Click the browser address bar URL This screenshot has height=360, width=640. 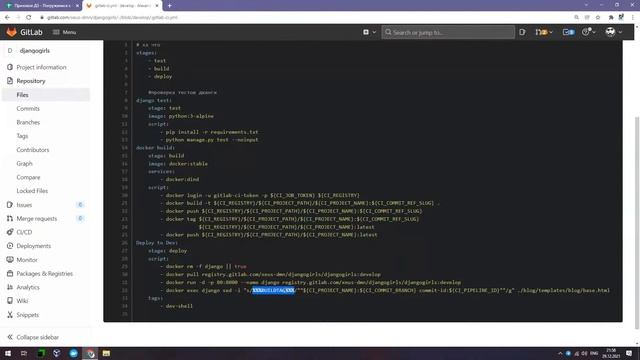[x=112, y=18]
